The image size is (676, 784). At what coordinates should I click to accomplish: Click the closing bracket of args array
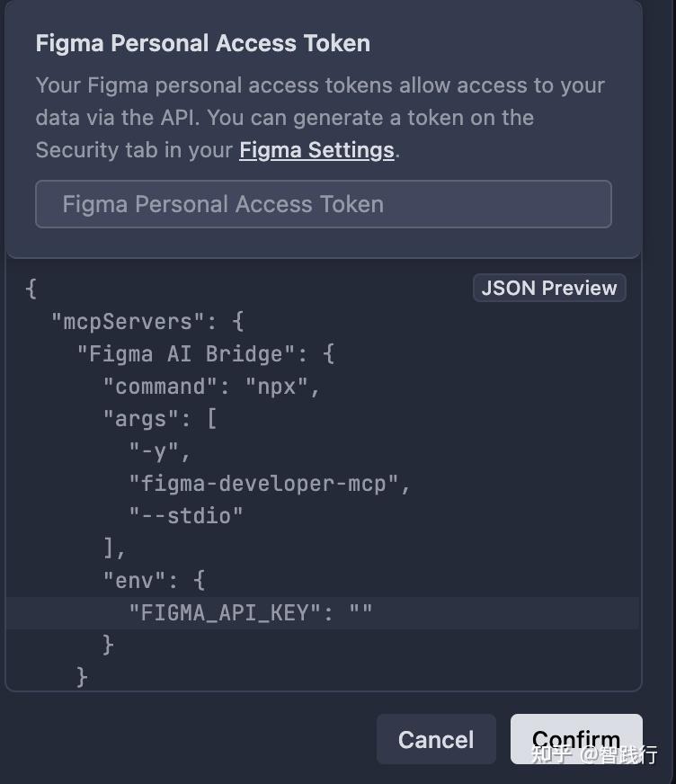pos(109,548)
